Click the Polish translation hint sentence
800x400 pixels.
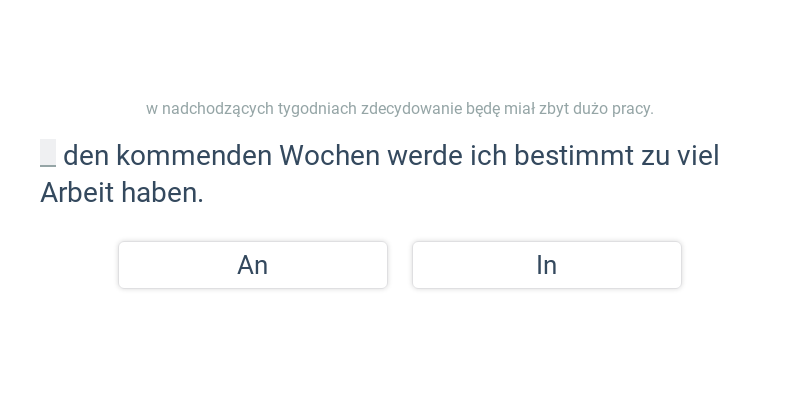pos(399,109)
